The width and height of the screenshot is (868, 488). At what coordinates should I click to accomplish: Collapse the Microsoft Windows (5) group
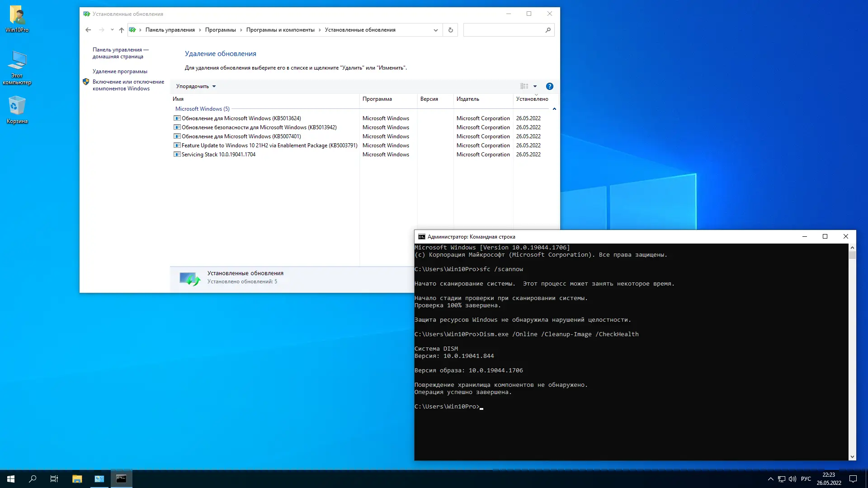[554, 109]
